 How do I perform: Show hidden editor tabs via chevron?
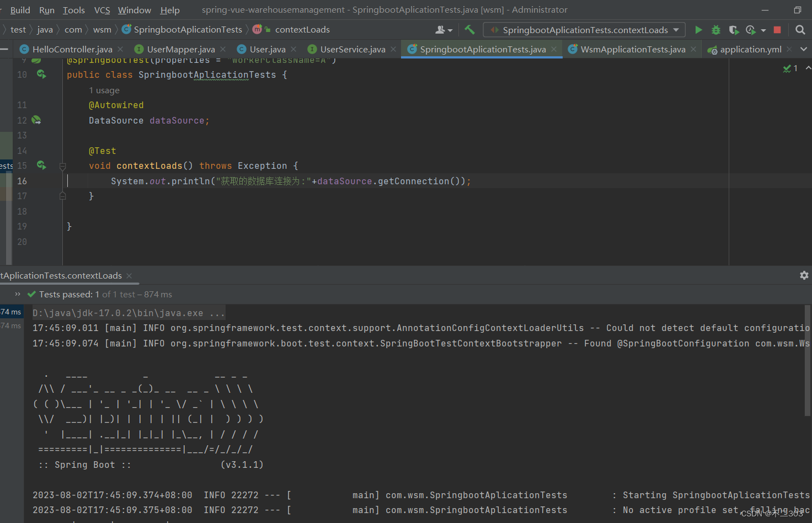(x=804, y=49)
